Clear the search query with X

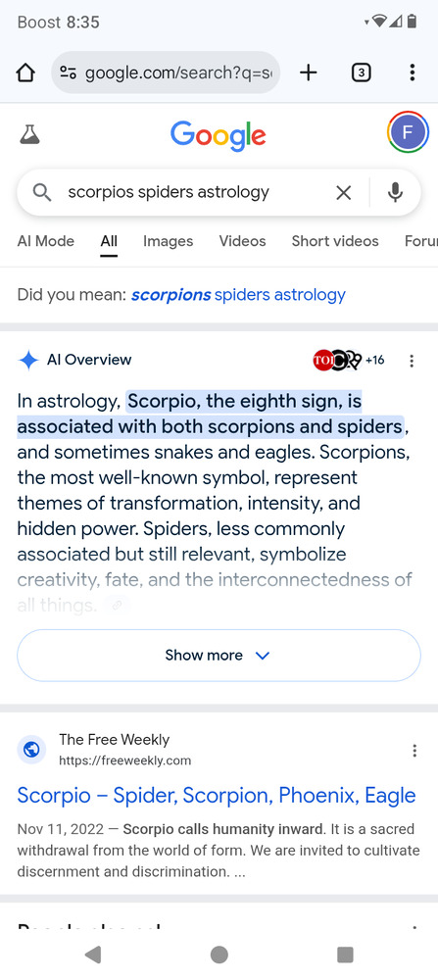coord(344,192)
